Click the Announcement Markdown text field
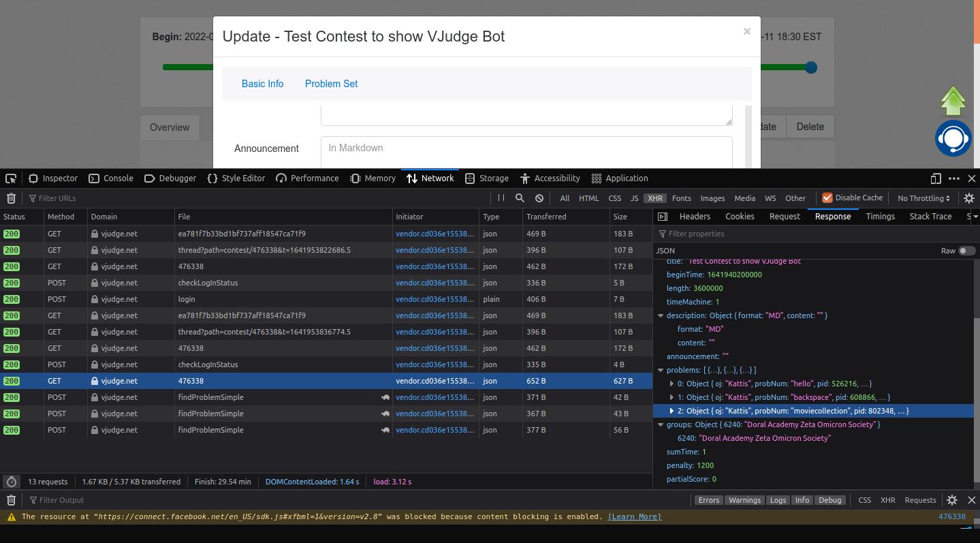This screenshot has height=543, width=980. pos(526,151)
